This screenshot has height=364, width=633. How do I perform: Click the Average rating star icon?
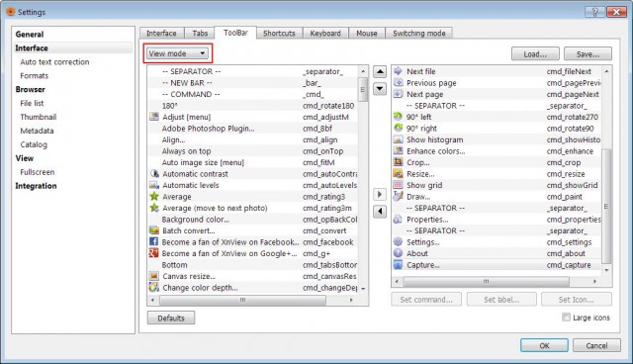click(154, 197)
